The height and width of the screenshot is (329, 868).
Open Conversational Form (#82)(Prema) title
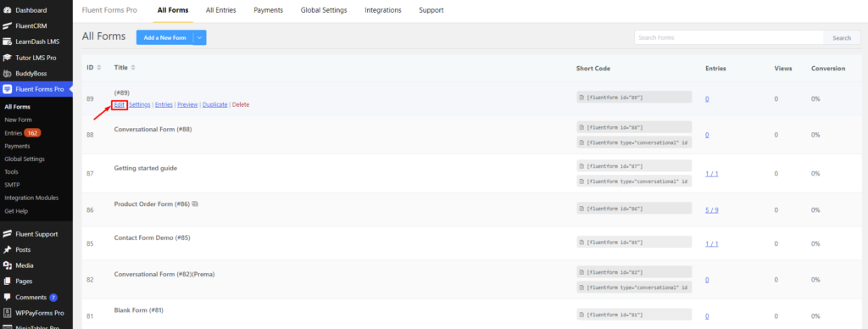164,274
